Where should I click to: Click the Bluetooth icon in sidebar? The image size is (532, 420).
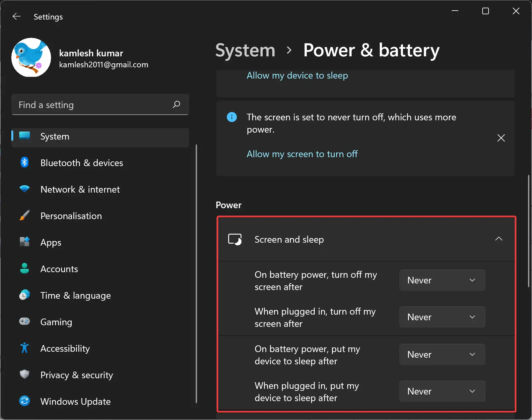25,162
